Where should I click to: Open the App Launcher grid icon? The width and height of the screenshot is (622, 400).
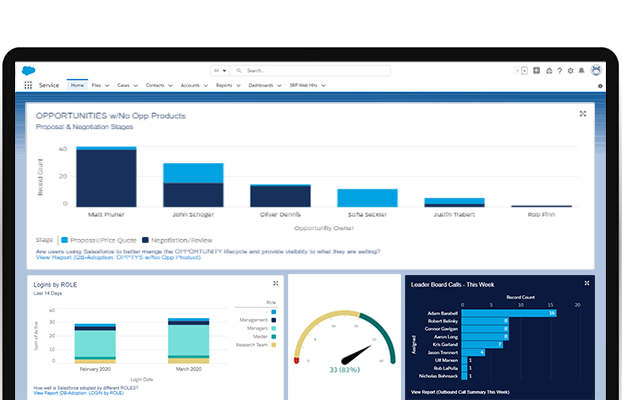(28, 85)
